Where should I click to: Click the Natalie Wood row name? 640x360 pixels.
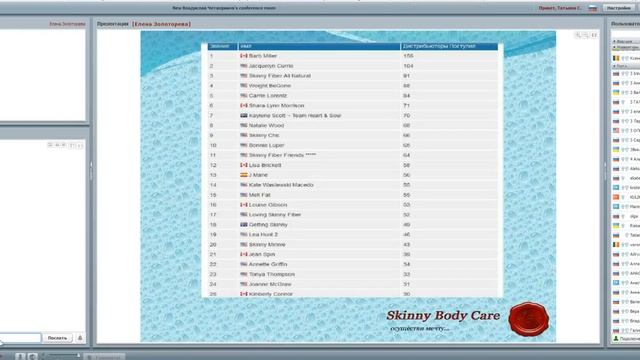coord(266,125)
